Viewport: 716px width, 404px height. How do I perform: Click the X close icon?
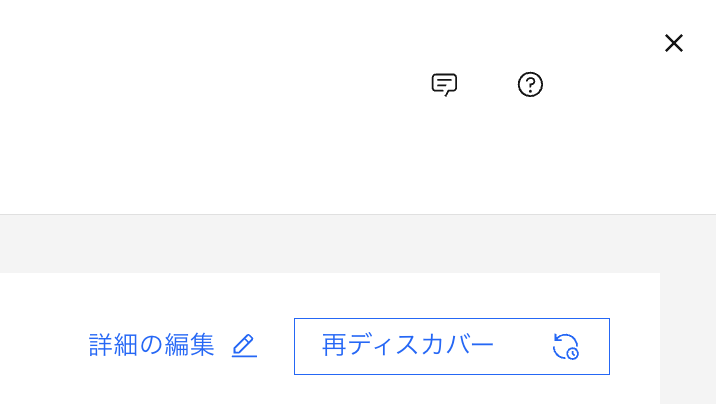point(674,43)
